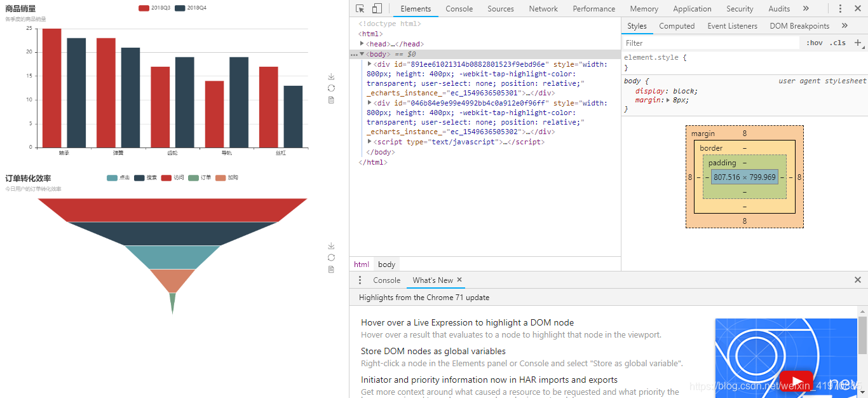Toggle the .cls element classes button
This screenshot has width=868, height=398.
tap(839, 43)
